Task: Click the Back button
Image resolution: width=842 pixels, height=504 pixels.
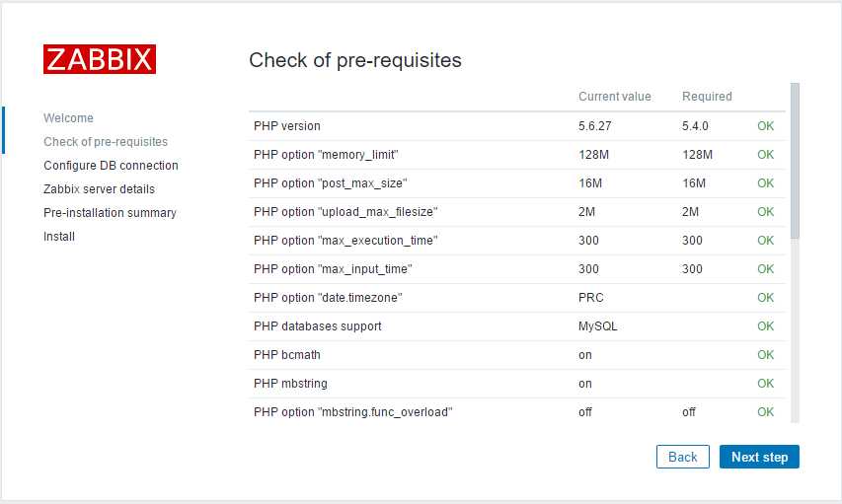Action: pos(682,457)
